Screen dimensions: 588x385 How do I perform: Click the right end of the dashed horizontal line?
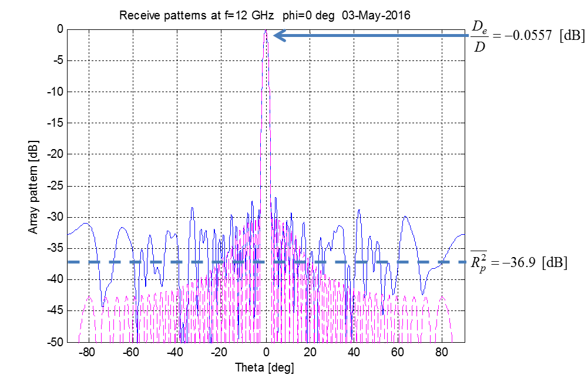(x=463, y=262)
